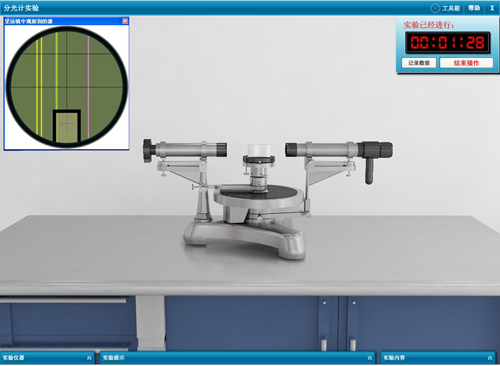The height and width of the screenshot is (366, 500).
Task: Click the white prism on the table
Action: [x=259, y=150]
